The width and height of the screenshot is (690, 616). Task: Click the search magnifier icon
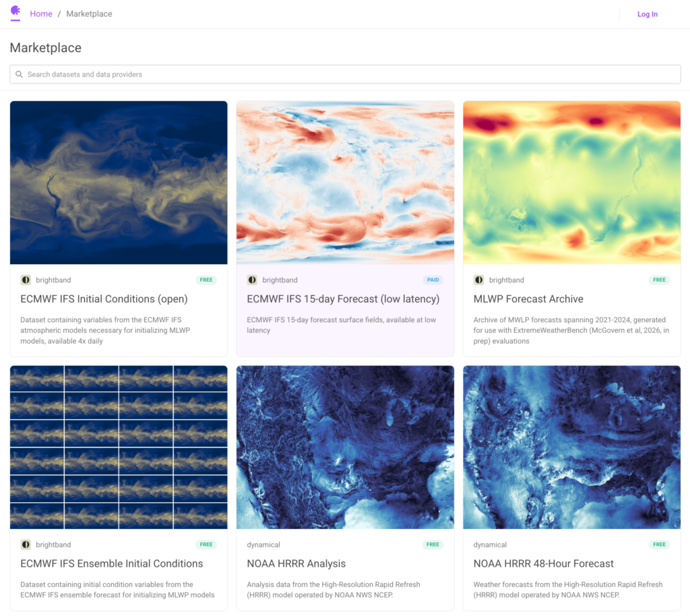(x=20, y=74)
